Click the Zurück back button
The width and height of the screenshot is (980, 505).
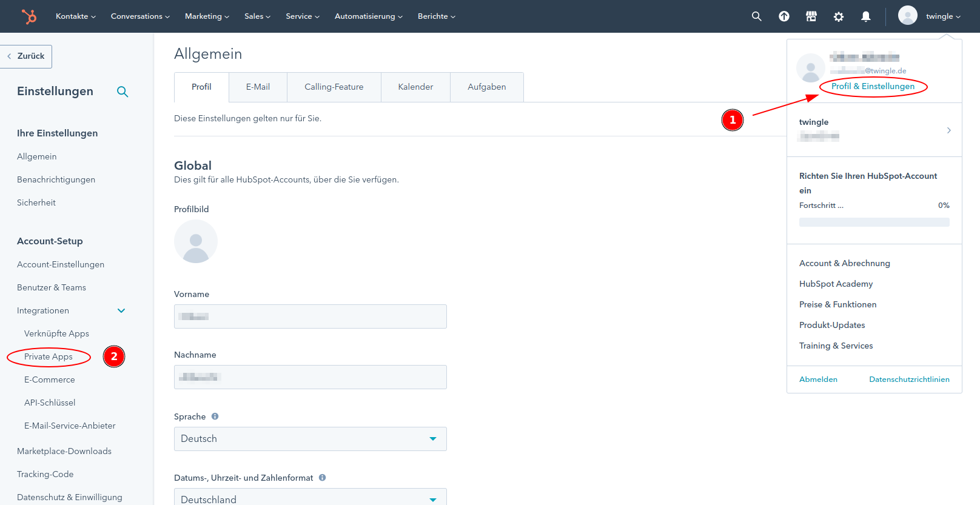click(x=26, y=56)
